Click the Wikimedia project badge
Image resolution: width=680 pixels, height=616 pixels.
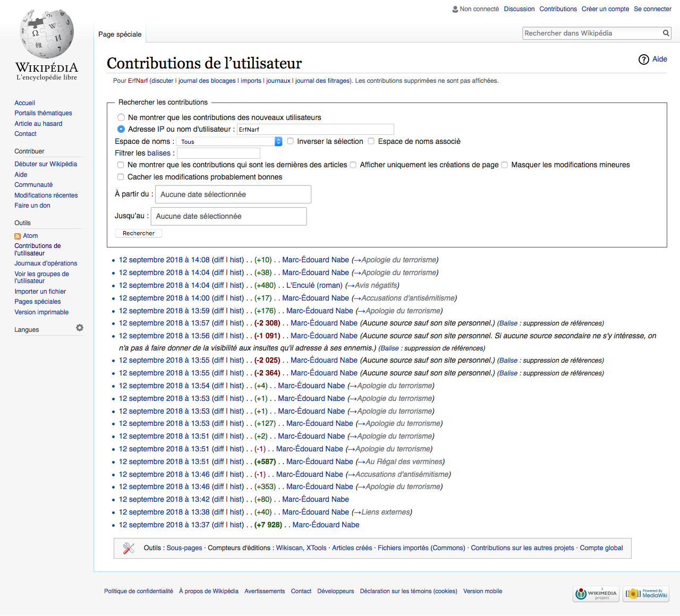(x=596, y=594)
